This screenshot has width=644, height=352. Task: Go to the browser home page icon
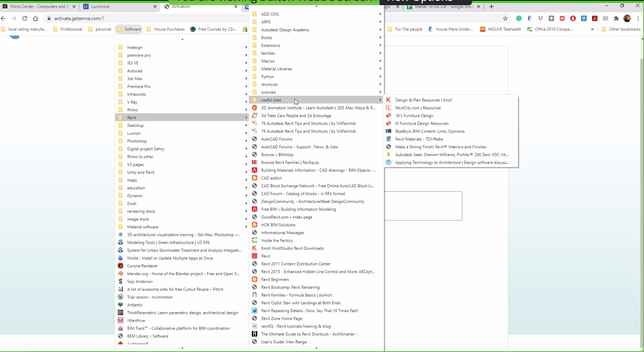(x=35, y=18)
